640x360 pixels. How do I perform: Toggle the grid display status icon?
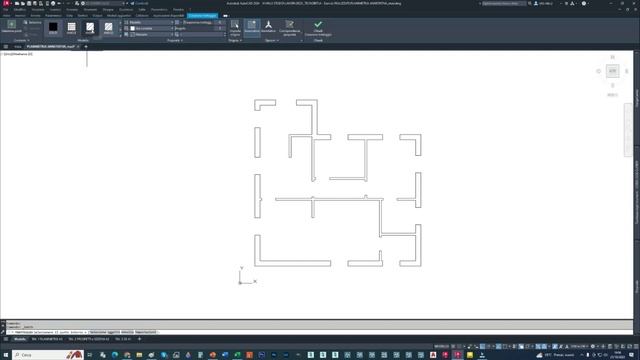(x=453, y=347)
